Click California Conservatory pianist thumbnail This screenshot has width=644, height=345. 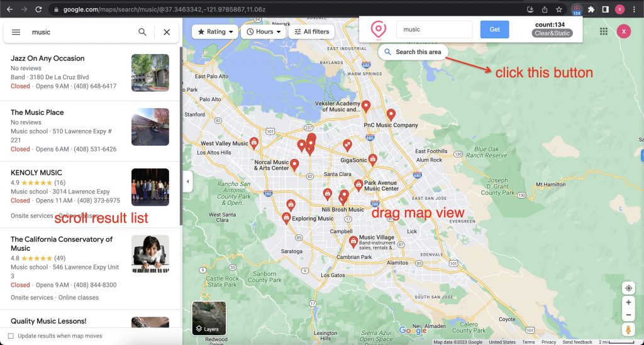pos(150,254)
